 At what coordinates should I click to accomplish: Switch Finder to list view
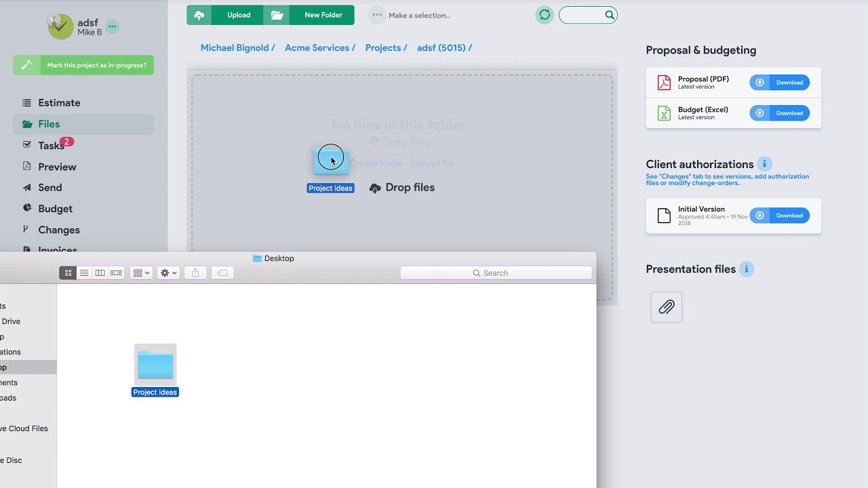click(x=84, y=272)
